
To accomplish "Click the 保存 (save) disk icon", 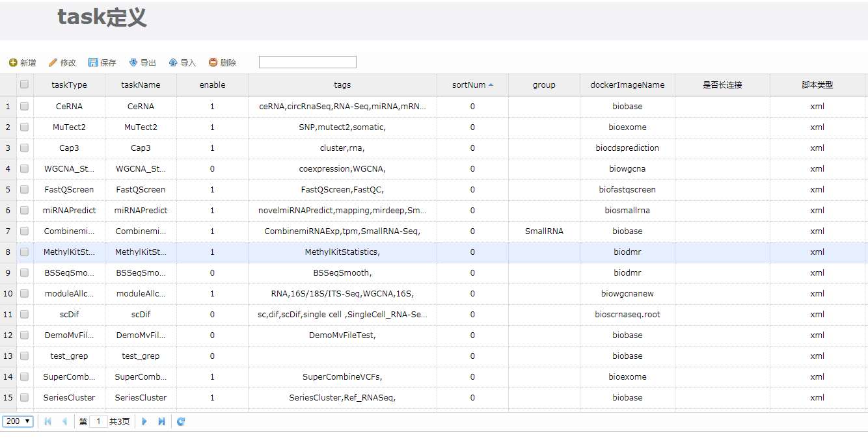I will (93, 62).
